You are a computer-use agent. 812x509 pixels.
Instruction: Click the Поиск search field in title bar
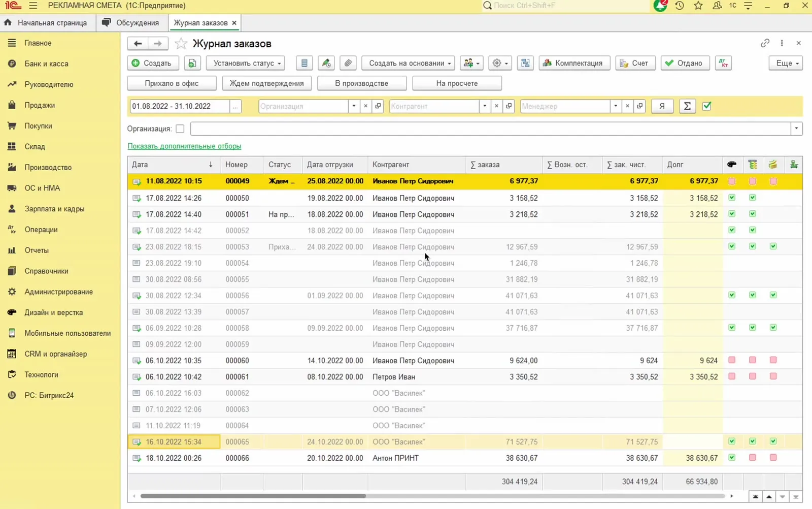tap(565, 6)
